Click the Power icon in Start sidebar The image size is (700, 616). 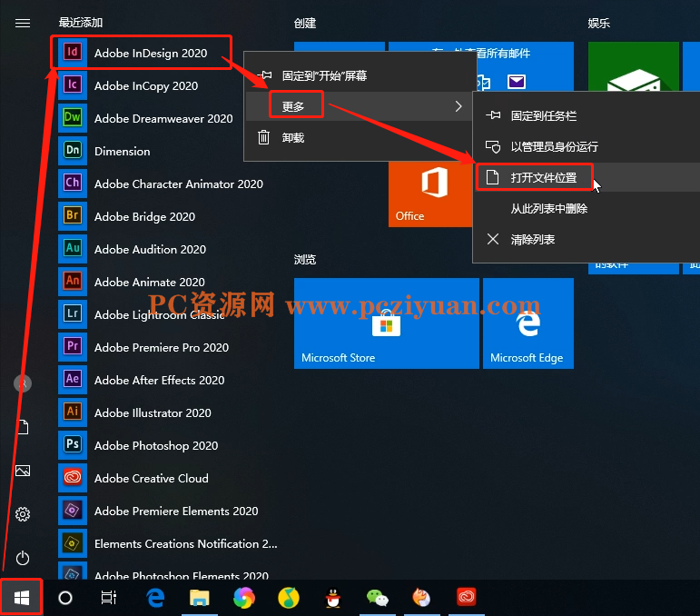click(23, 558)
